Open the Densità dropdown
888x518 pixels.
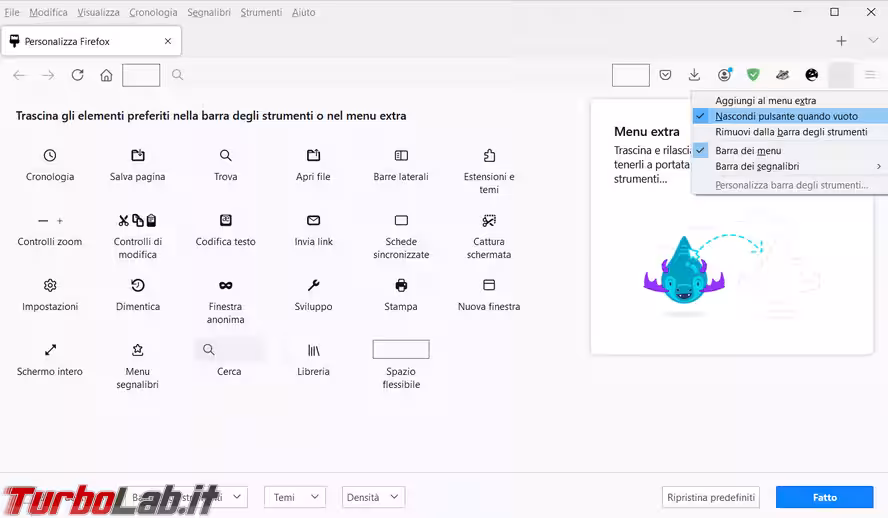pos(373,497)
